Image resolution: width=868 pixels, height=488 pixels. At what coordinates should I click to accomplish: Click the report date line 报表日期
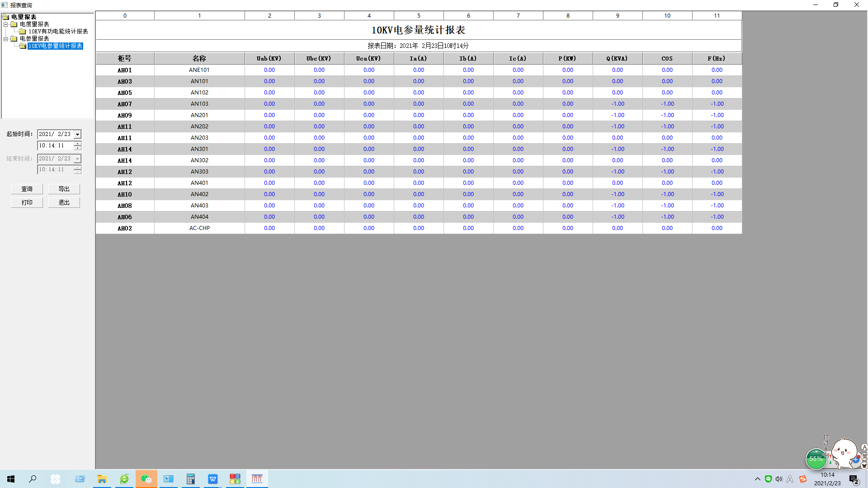pyautogui.click(x=419, y=46)
